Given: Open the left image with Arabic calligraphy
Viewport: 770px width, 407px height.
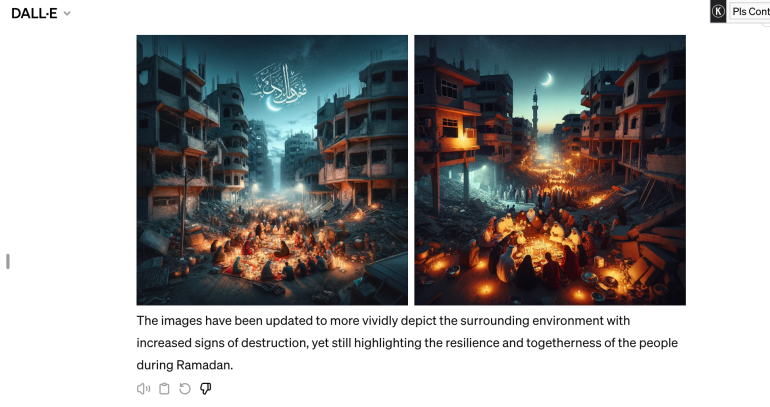Looking at the screenshot, I should pyautogui.click(x=272, y=170).
